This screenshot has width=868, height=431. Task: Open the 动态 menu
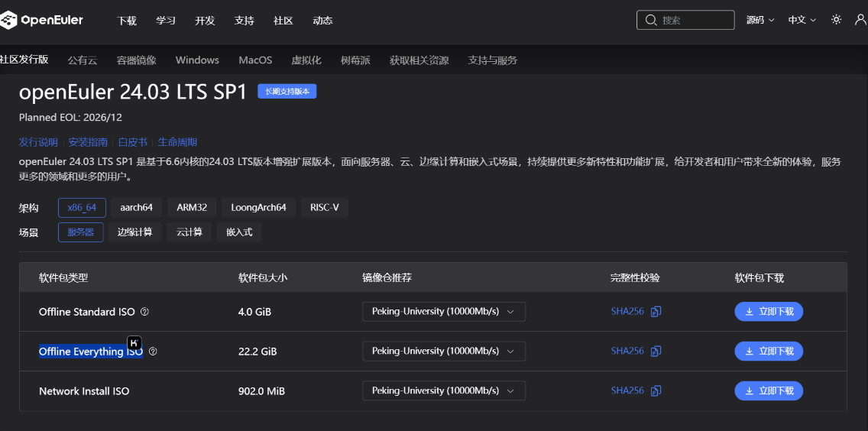coord(322,21)
